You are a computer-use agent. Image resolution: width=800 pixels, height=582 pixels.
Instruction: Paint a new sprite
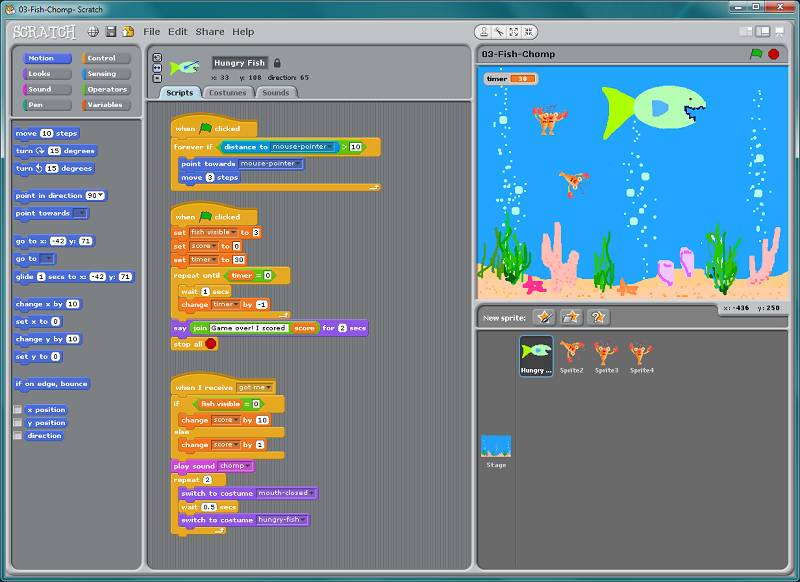pyautogui.click(x=544, y=317)
